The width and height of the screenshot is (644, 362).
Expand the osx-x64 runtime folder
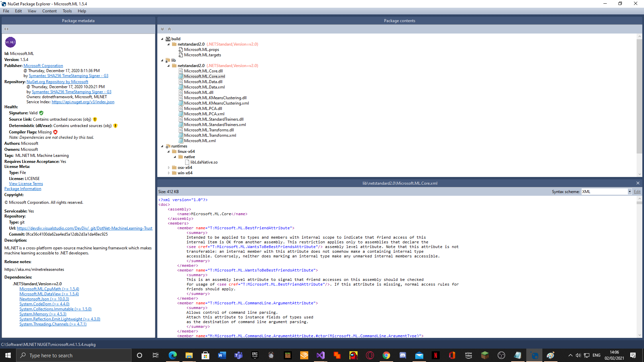pyautogui.click(x=169, y=168)
